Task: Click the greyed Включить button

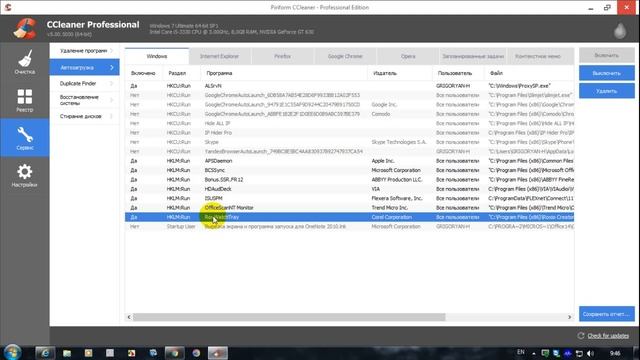Action: (607, 55)
